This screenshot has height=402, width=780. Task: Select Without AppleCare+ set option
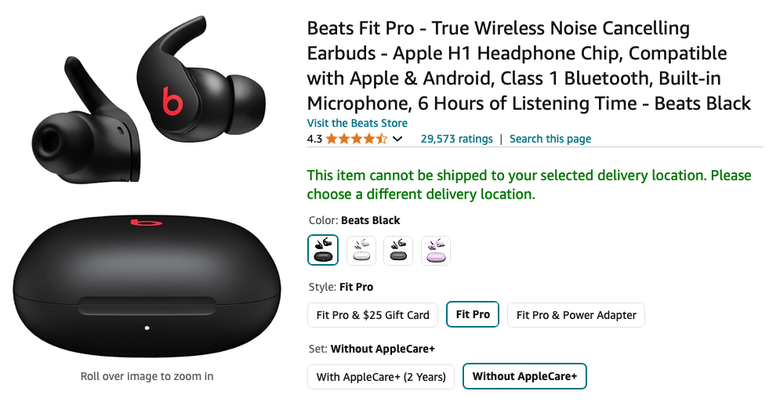(x=524, y=376)
